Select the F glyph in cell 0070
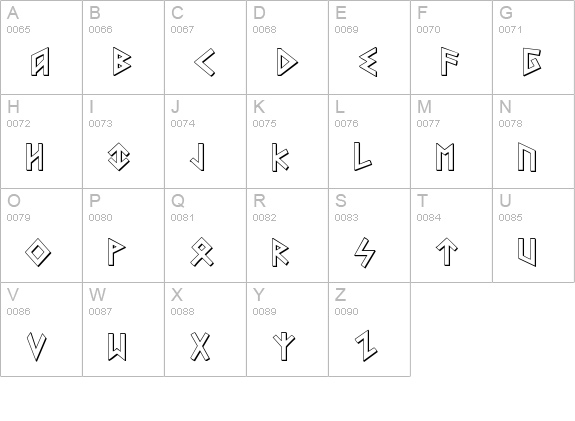575x421 pixels. tap(450, 62)
